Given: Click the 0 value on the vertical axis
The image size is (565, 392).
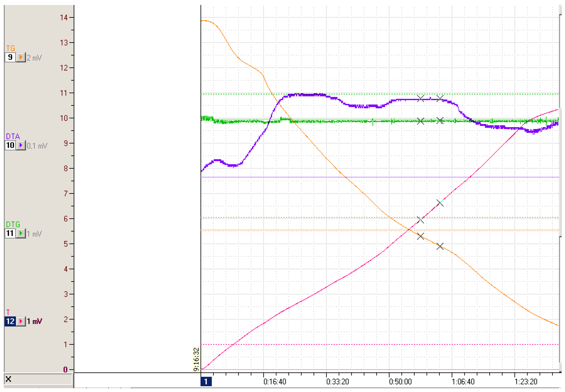Looking at the screenshot, I should tap(65, 369).
